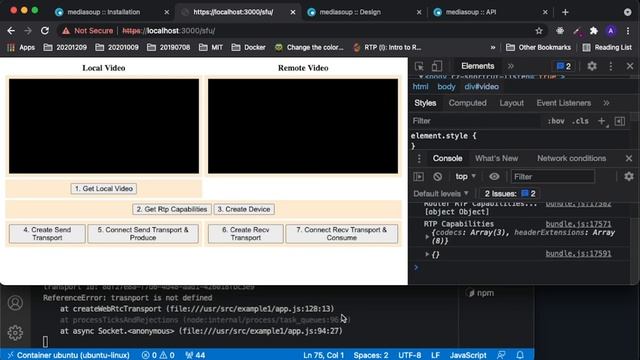Open the Chrome profile avatar
This screenshot has width=640, height=360.
tap(611, 31)
